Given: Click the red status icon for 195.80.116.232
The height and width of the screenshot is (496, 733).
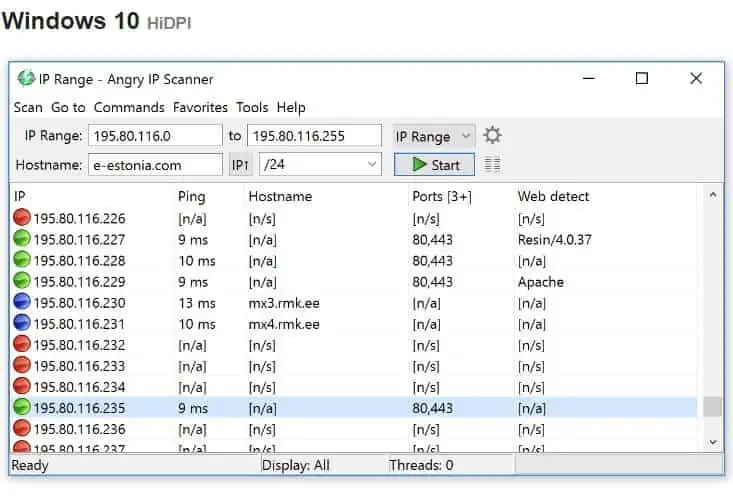Looking at the screenshot, I should (22, 344).
